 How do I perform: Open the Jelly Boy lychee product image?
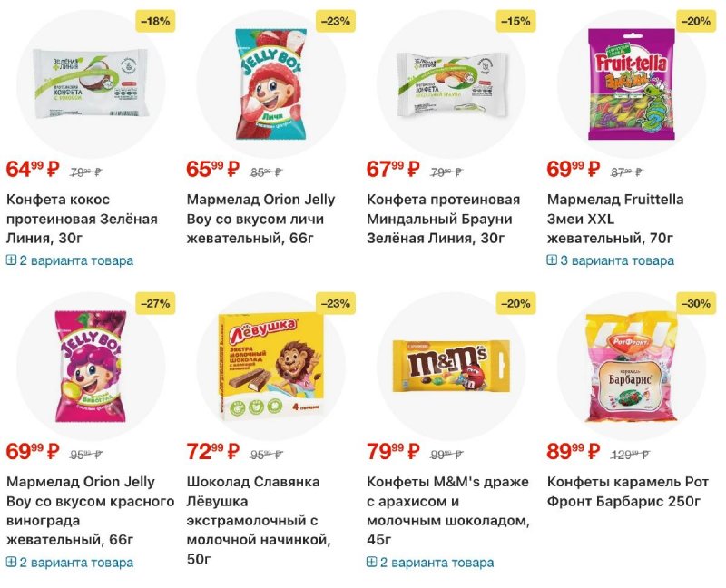click(x=270, y=83)
